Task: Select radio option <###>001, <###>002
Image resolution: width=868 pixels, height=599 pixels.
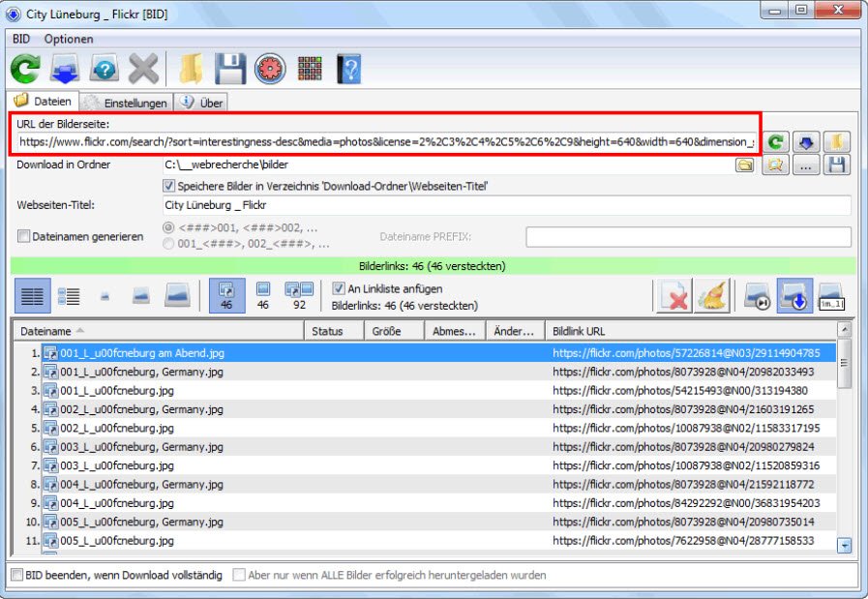Action: coord(168,227)
